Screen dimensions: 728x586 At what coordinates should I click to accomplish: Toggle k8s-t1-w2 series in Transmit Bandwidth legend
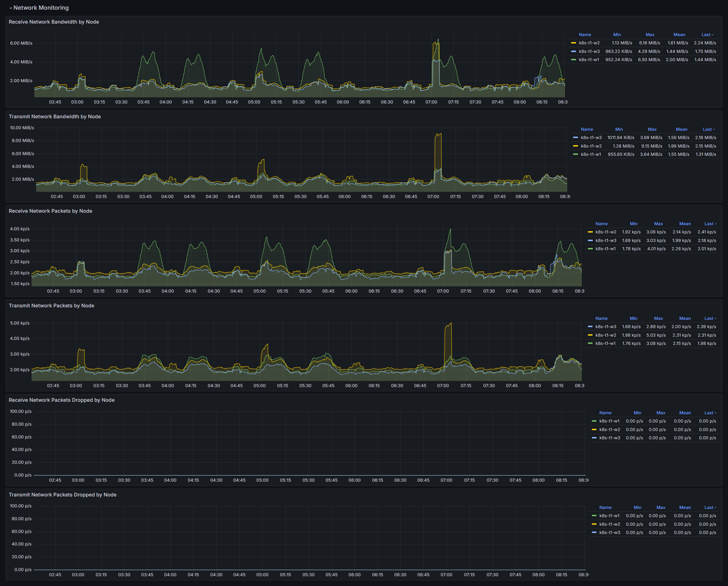tap(591, 146)
